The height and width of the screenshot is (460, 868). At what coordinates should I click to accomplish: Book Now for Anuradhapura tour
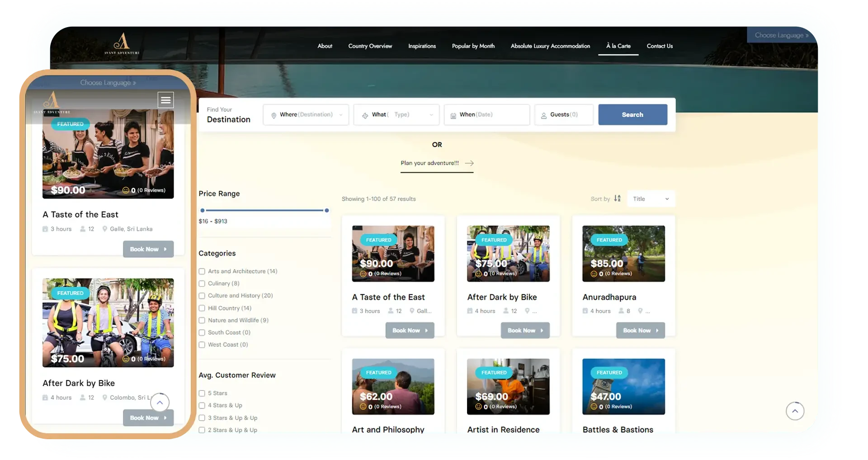[640, 331]
